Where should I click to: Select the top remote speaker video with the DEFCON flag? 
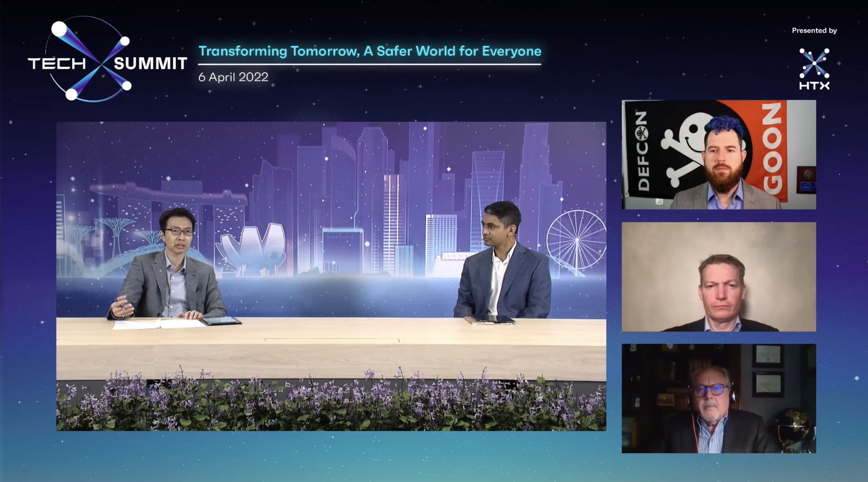pyautogui.click(x=719, y=155)
